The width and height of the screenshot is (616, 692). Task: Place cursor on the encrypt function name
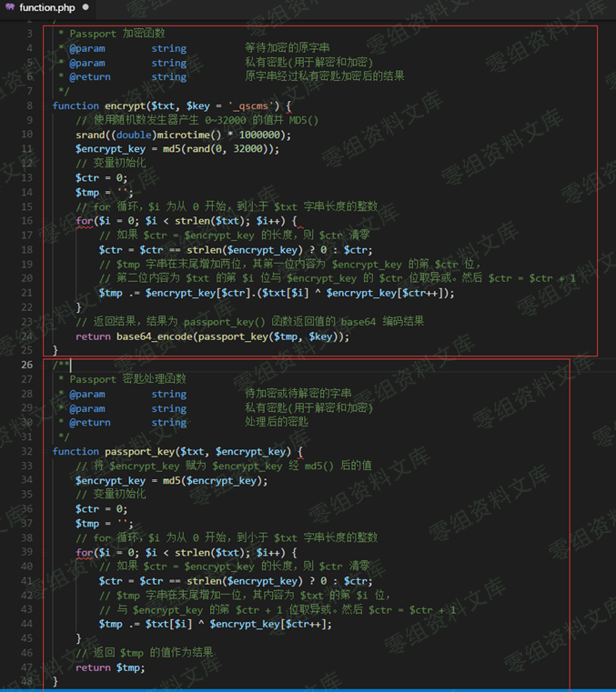tap(127, 105)
